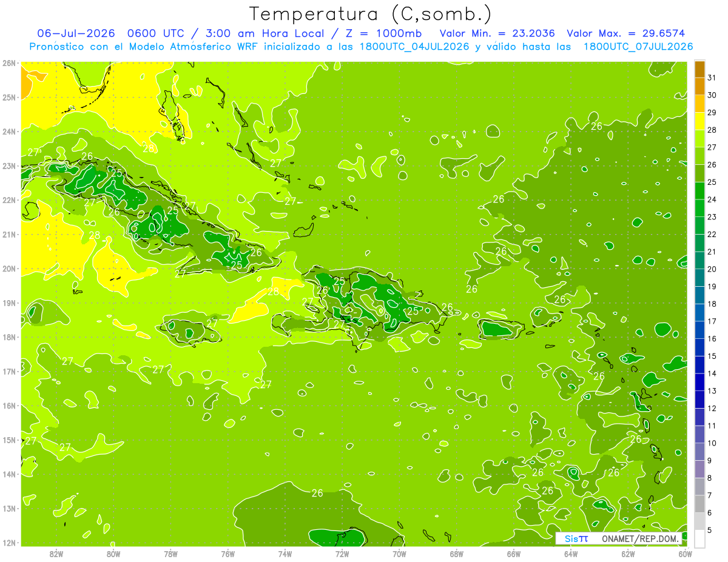
Task: Click the '17N' latitude axis label
Action: 8,371
